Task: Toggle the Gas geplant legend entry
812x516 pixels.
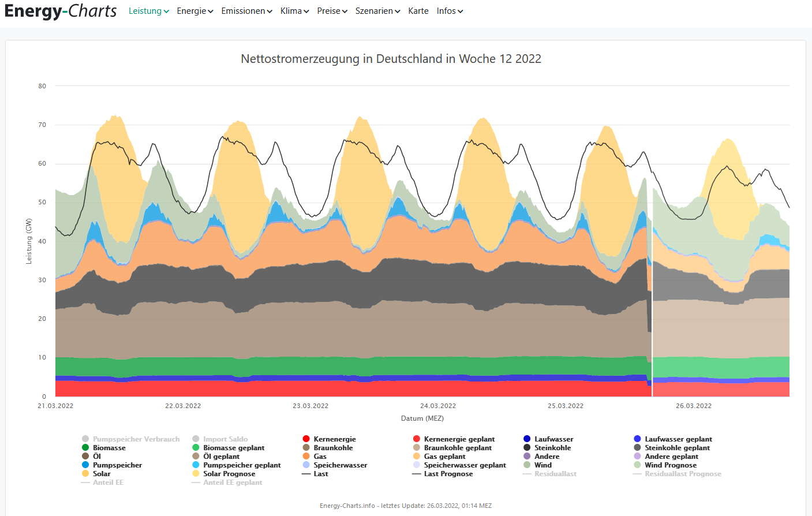Action: click(439, 457)
